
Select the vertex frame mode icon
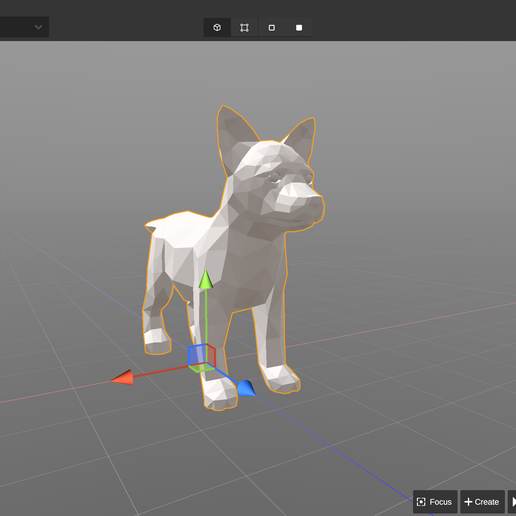click(x=244, y=28)
